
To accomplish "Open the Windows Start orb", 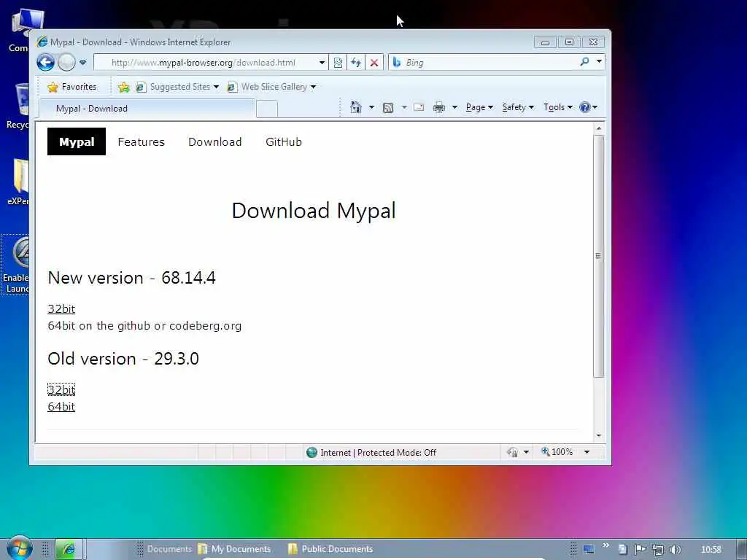I will 19,548.
